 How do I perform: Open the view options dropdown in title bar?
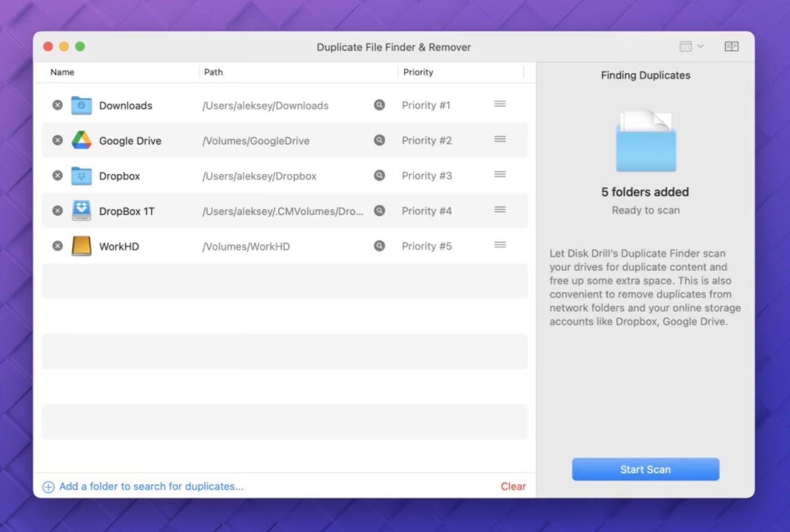(691, 47)
